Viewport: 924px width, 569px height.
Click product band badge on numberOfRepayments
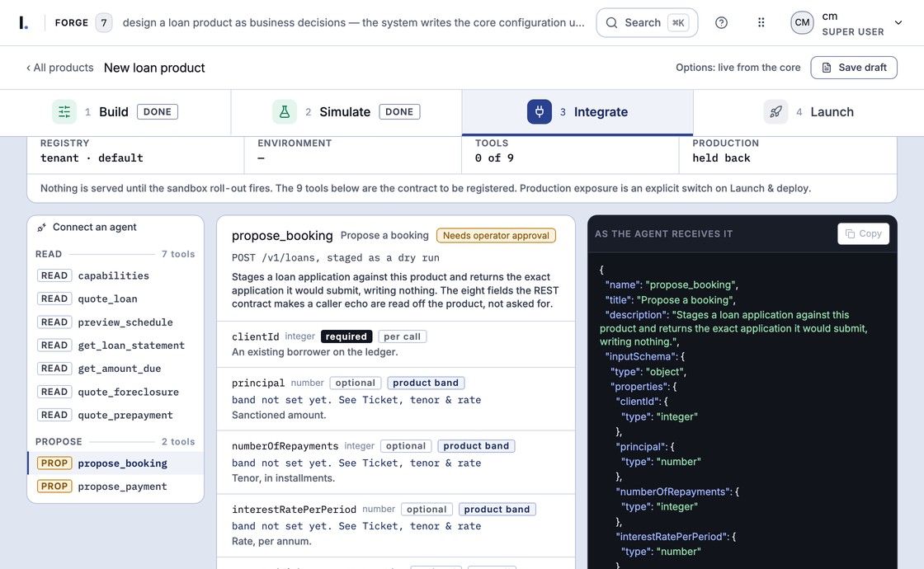pyautogui.click(x=476, y=446)
